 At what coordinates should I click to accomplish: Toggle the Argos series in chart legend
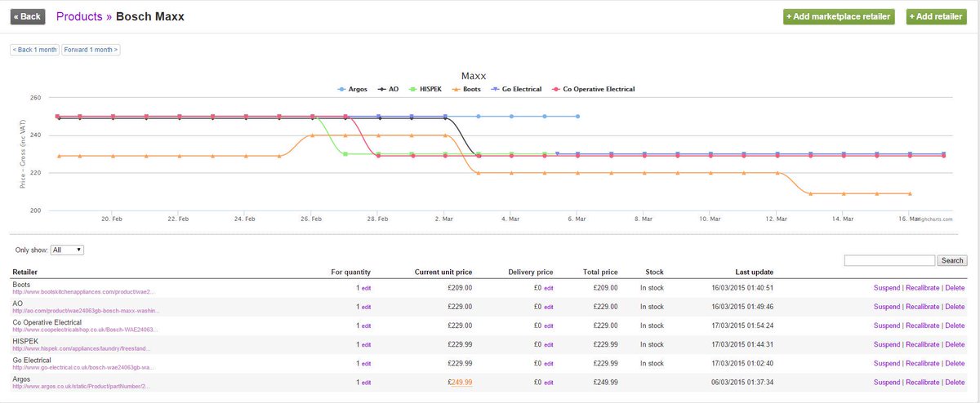click(352, 89)
